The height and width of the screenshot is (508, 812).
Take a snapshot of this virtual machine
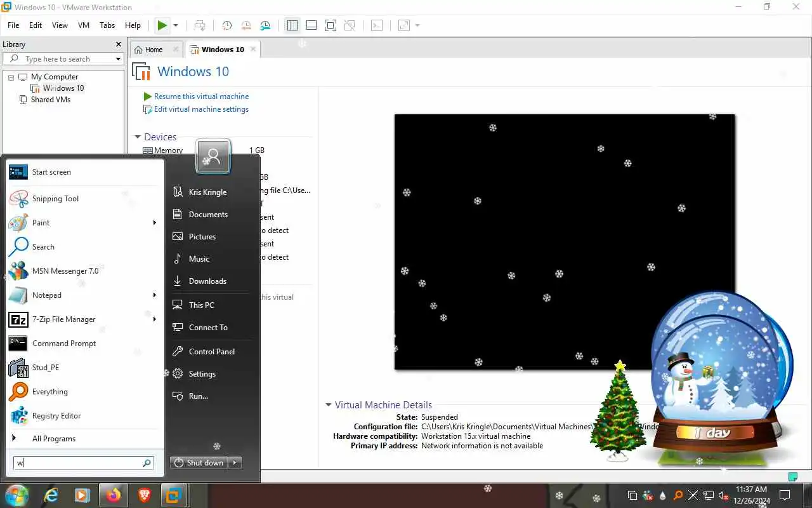point(226,25)
